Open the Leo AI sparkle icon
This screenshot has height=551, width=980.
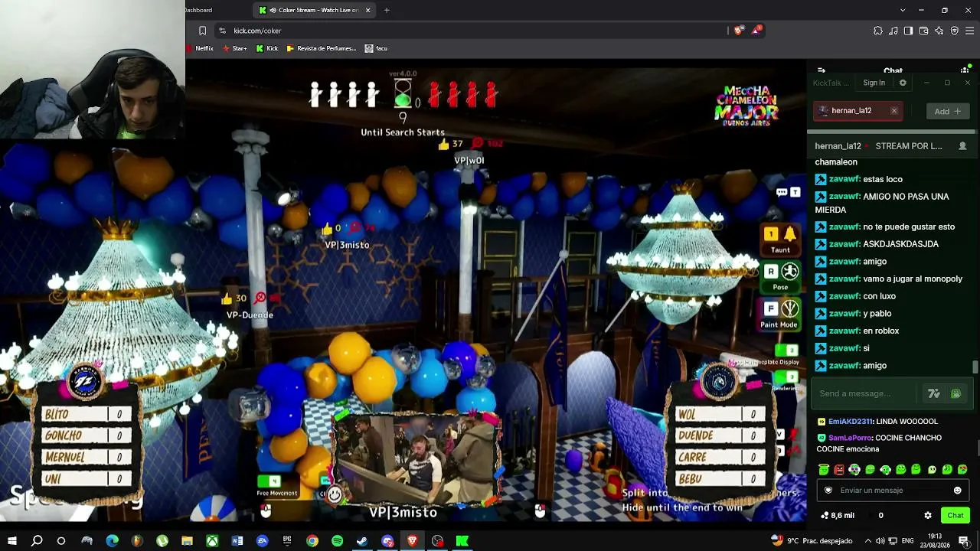point(939,31)
